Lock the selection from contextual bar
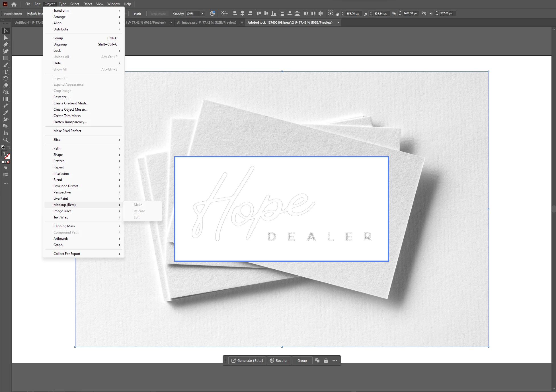The image size is (556, 392). pos(326,360)
